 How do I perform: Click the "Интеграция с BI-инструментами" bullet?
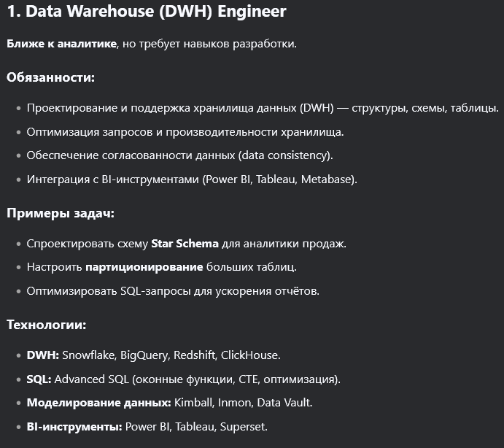(x=192, y=179)
